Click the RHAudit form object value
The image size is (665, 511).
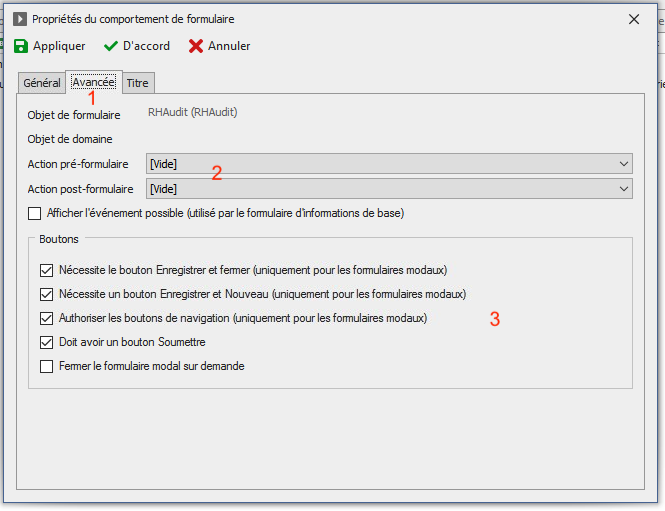point(192,113)
